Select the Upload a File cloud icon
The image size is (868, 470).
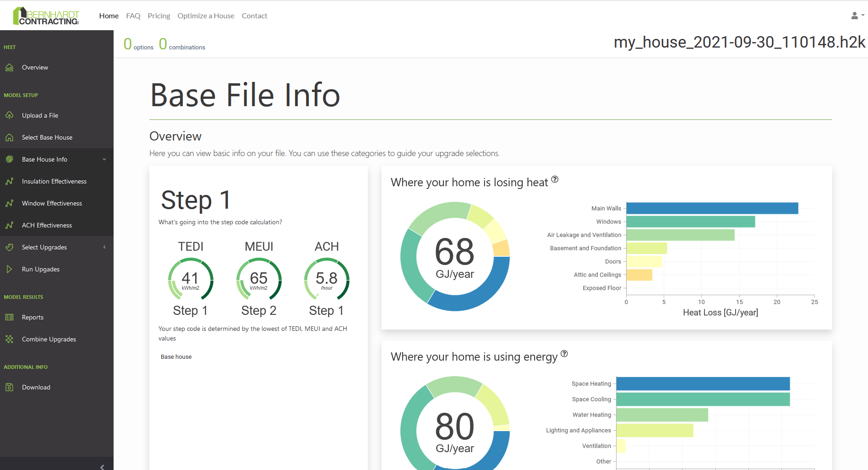(10, 115)
